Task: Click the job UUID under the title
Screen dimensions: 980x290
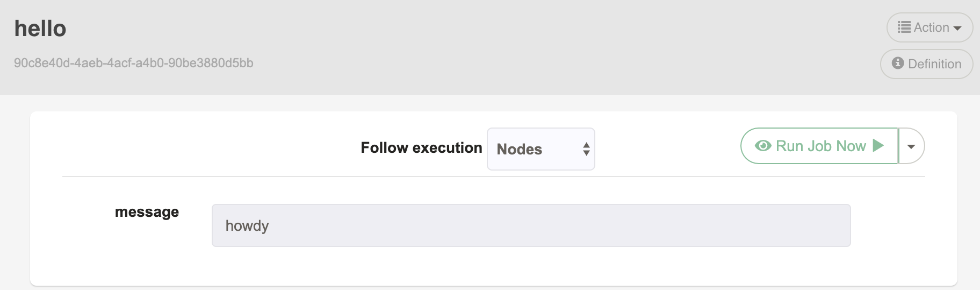Action: click(x=134, y=63)
